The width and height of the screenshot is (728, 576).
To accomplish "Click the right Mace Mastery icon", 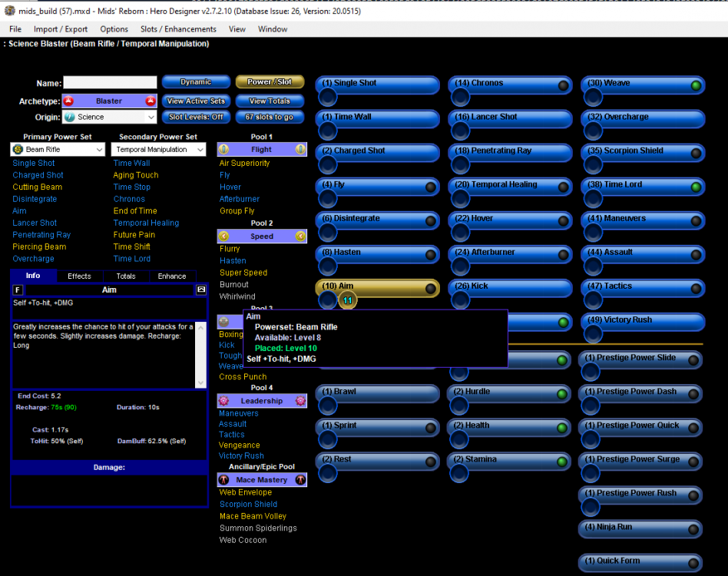I will (300, 480).
